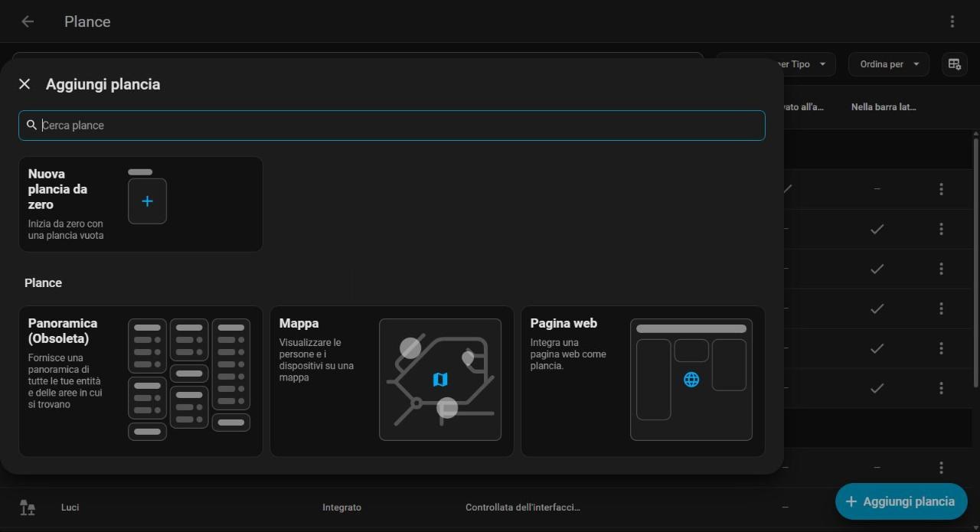This screenshot has height=532, width=980.
Task: Click the Nella barra laterale column header
Action: [x=884, y=107]
